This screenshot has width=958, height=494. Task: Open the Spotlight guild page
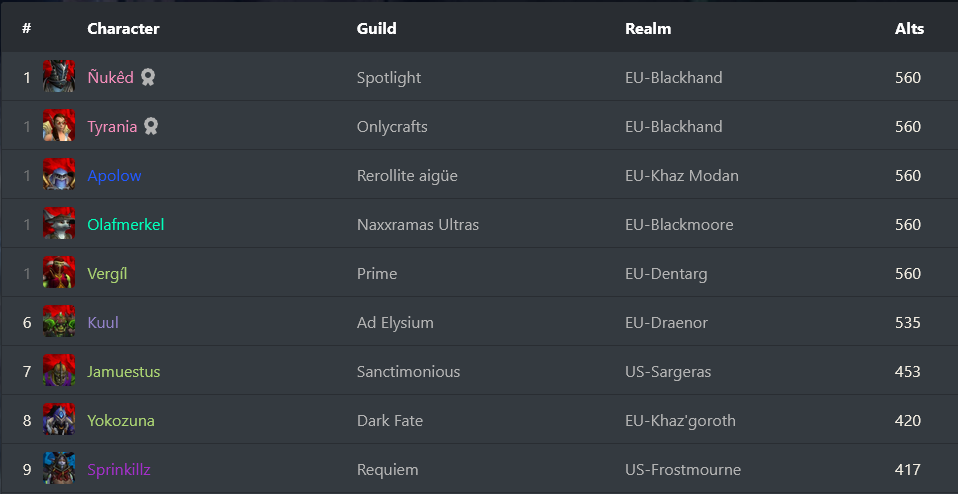(x=389, y=77)
